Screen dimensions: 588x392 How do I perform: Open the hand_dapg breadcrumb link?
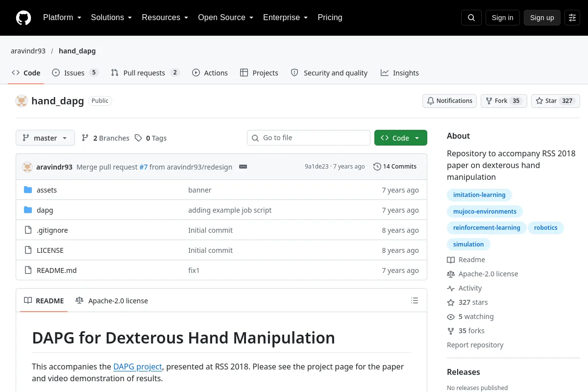coord(77,51)
